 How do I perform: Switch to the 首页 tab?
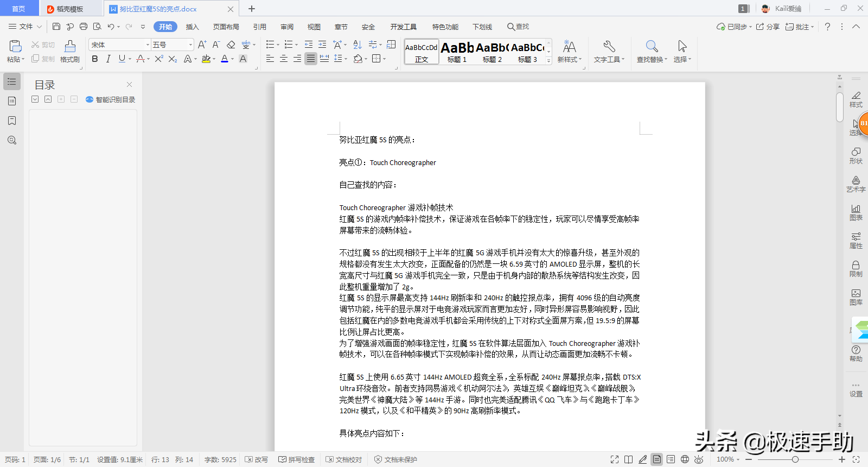[x=18, y=9]
